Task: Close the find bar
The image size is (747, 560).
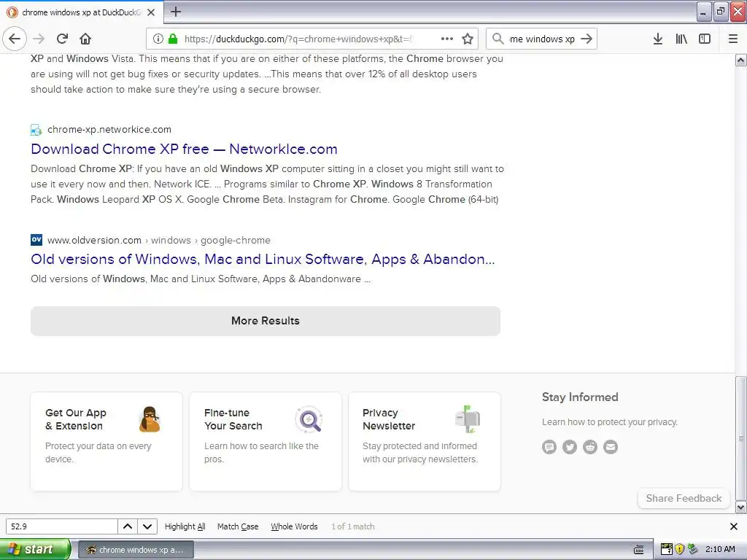Action: tap(734, 526)
